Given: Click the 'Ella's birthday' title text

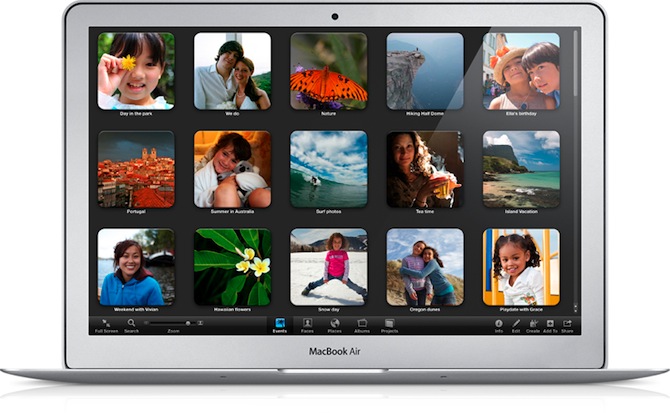Looking at the screenshot, I should point(521,114).
